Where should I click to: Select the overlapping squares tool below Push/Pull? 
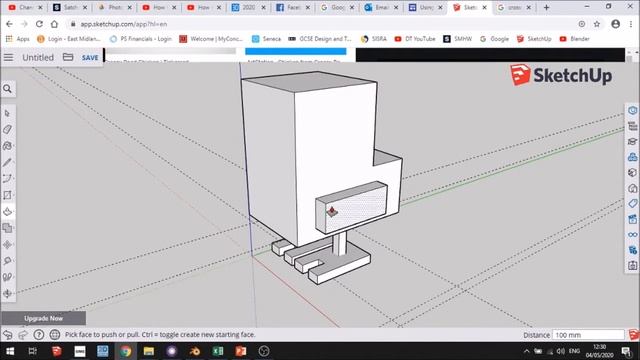click(x=7, y=228)
